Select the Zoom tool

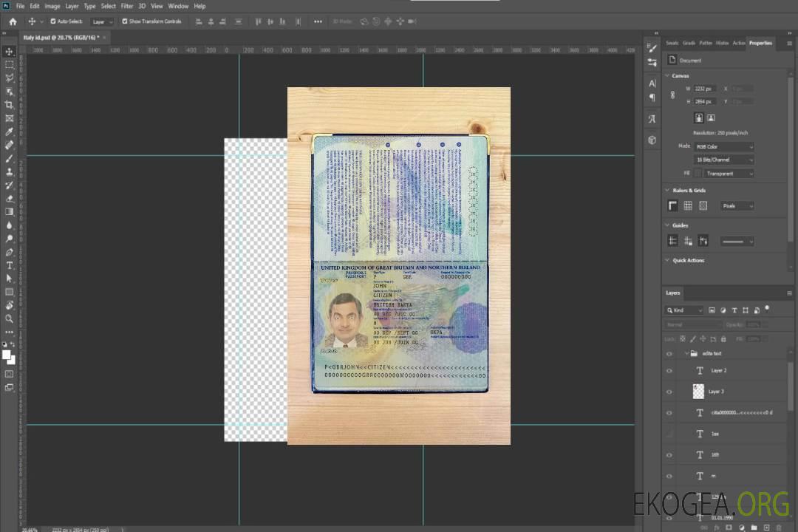tap(9, 318)
